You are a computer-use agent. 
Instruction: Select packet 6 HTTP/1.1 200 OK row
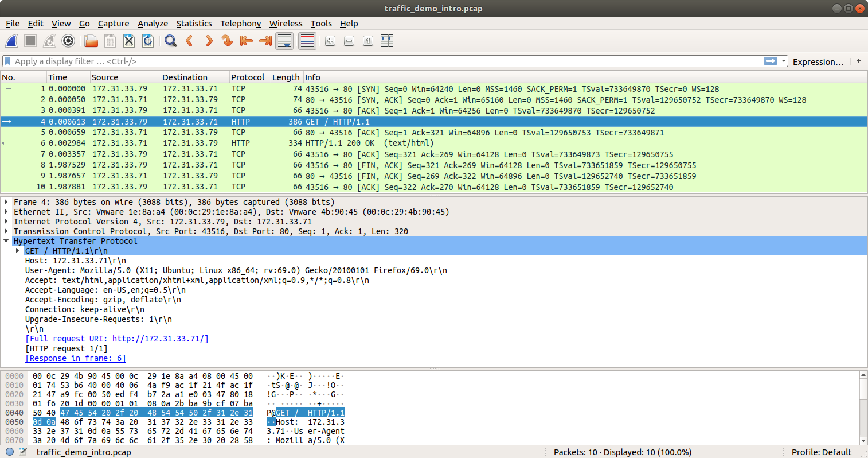pyautogui.click(x=434, y=143)
